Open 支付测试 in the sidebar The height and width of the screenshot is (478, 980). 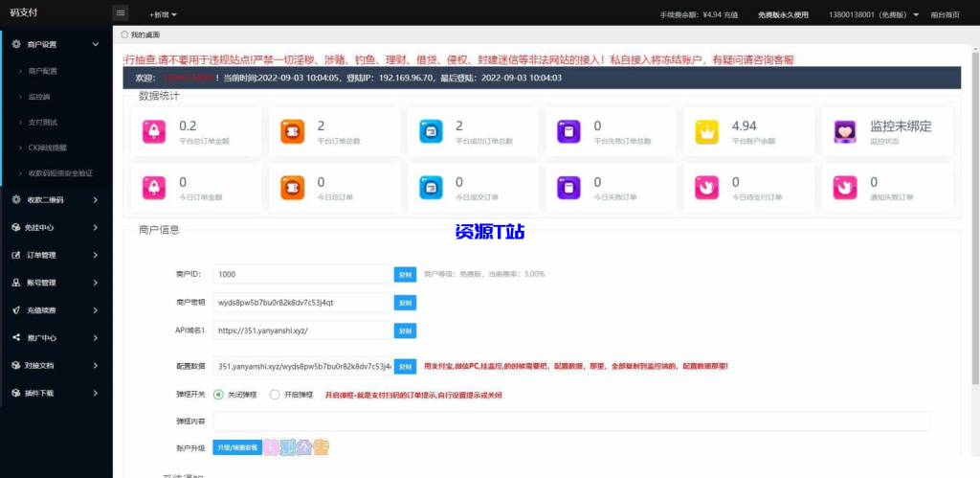[x=42, y=122]
